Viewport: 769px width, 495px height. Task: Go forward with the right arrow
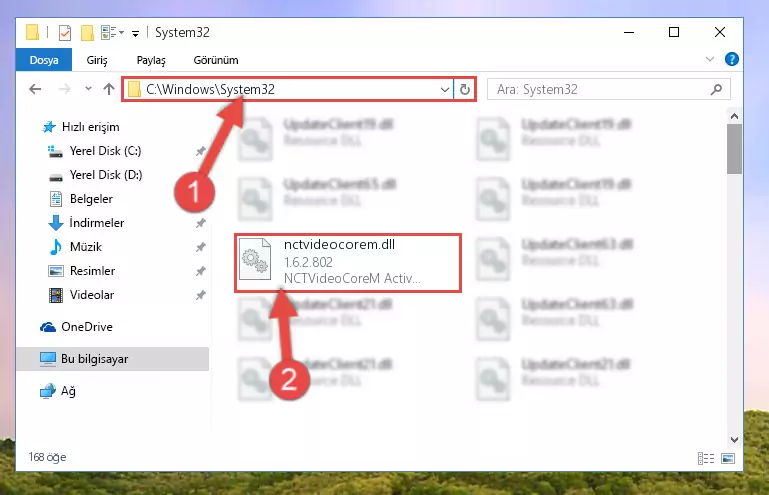64,89
